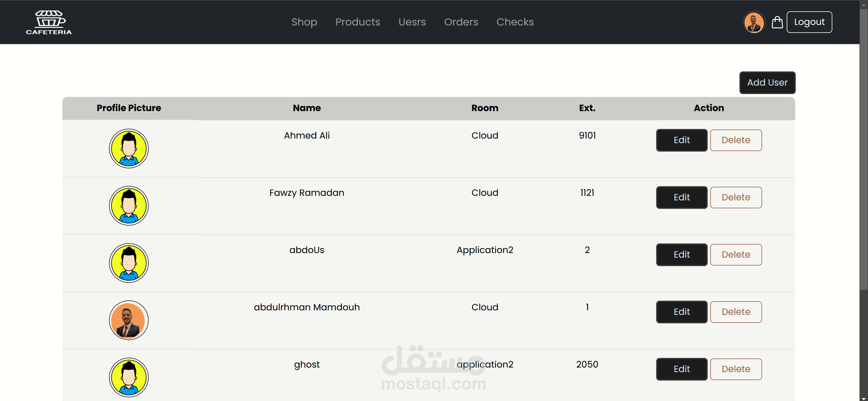Open the Products nav item
The width and height of the screenshot is (868, 401).
tap(357, 22)
